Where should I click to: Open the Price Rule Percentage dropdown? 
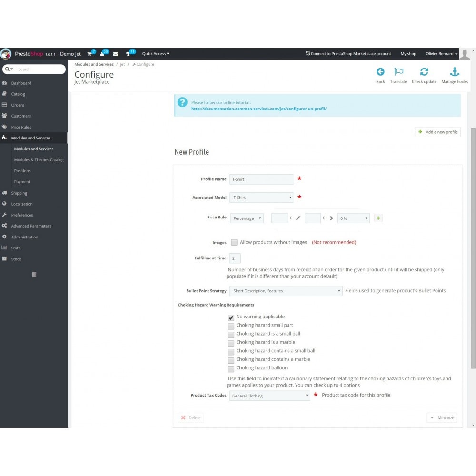coord(247,218)
